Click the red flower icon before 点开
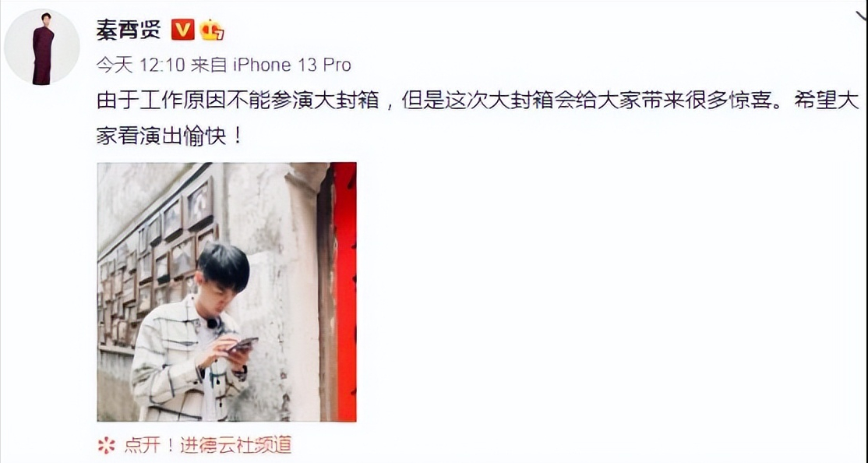The width and height of the screenshot is (868, 463). [x=106, y=445]
